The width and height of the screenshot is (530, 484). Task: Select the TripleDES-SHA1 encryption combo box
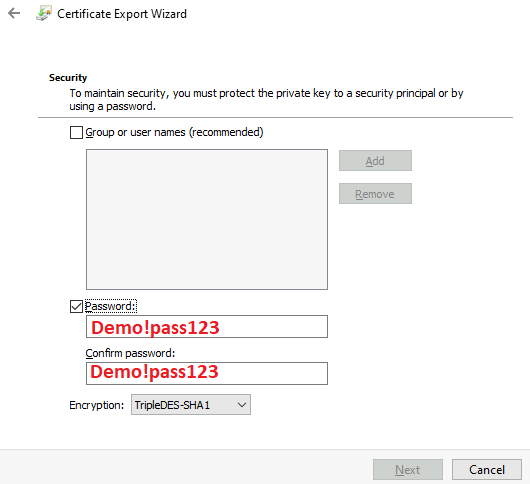pos(191,405)
